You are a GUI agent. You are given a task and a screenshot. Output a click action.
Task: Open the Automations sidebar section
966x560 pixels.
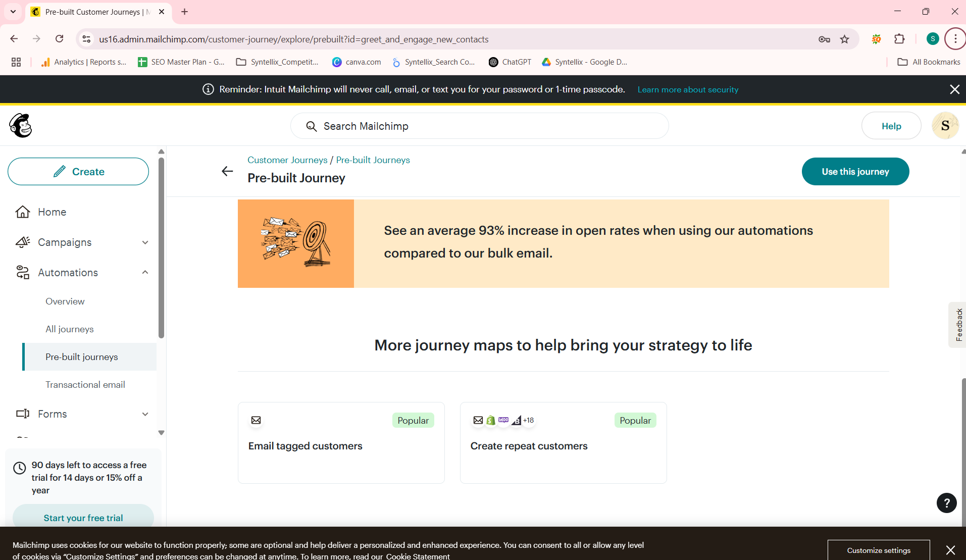[68, 273]
